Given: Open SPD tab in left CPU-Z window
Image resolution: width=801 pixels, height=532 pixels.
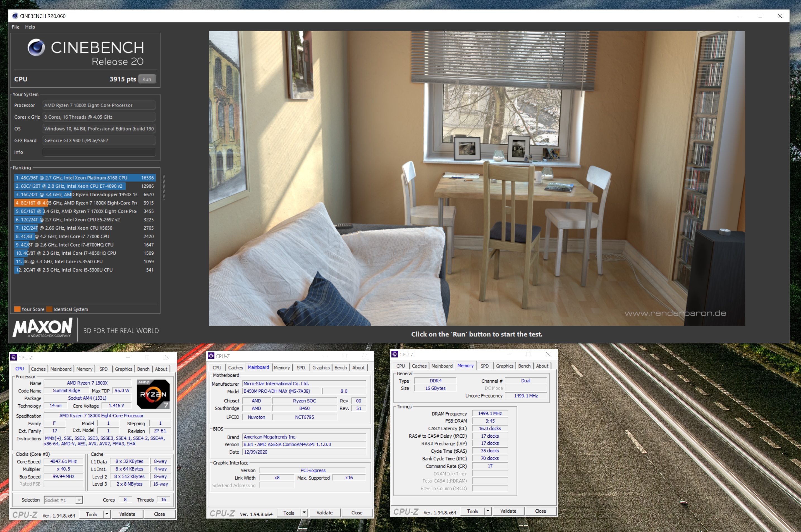Looking at the screenshot, I should 103,369.
